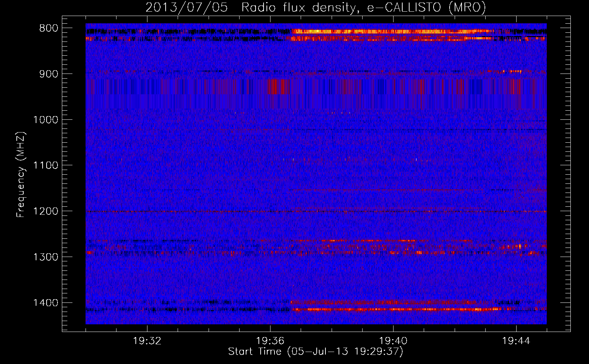Click the 19:36 time tick label
589x364 pixels.
(x=270, y=341)
